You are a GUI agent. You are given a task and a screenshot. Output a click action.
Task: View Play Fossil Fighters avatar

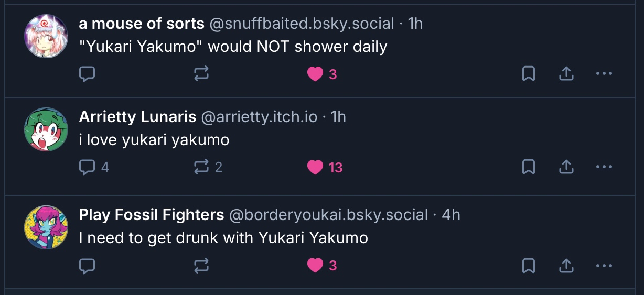click(46, 227)
